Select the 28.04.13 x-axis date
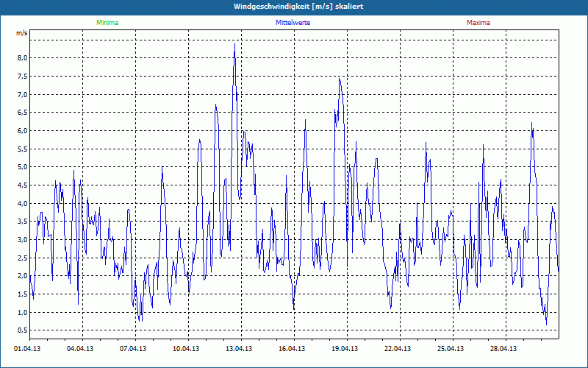Screen dimensions: 588x368 [506, 349]
